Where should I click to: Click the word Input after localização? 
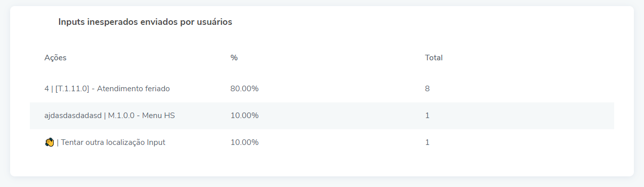click(x=156, y=142)
